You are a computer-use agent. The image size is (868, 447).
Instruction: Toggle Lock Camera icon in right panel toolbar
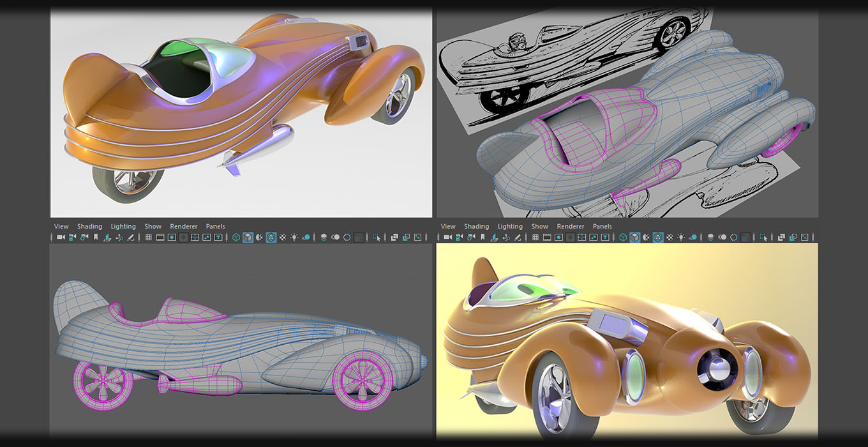[458, 237]
